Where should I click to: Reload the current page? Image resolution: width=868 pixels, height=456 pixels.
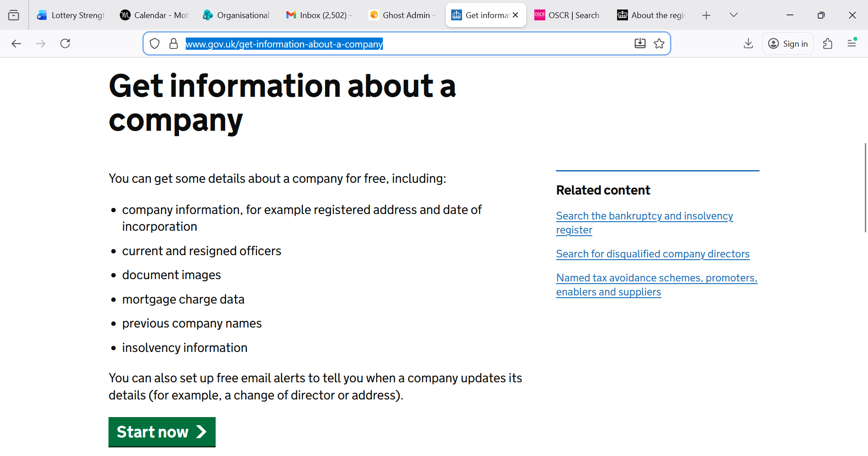[x=65, y=43]
